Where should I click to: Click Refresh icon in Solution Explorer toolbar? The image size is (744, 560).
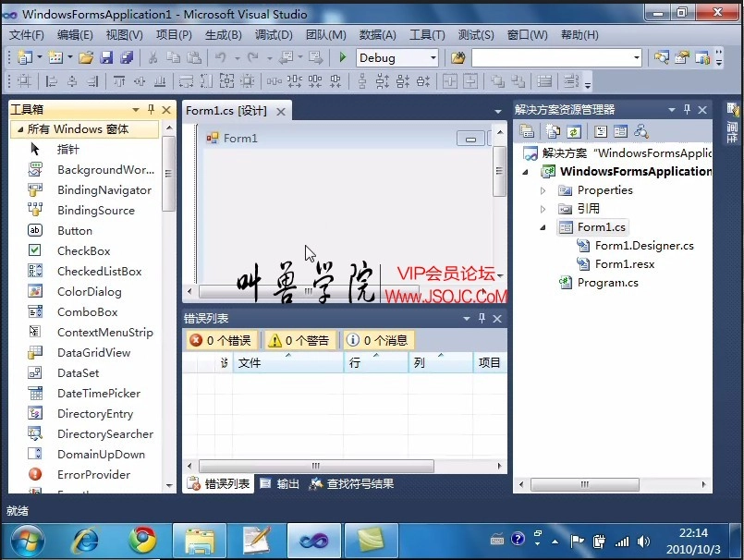(x=574, y=132)
